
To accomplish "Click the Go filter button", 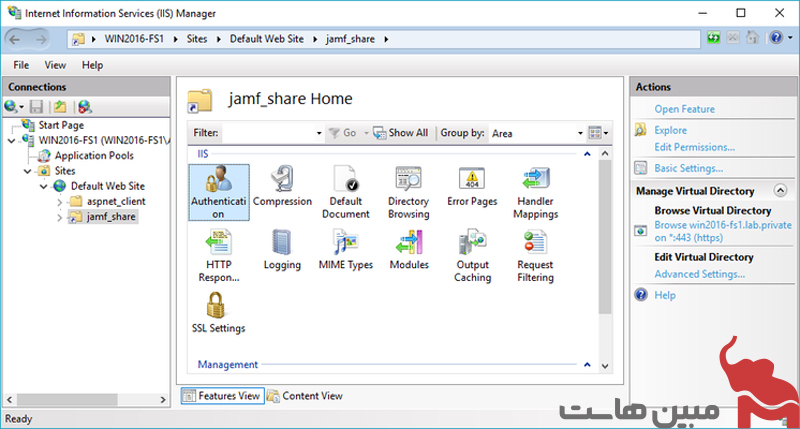I will pos(343,133).
